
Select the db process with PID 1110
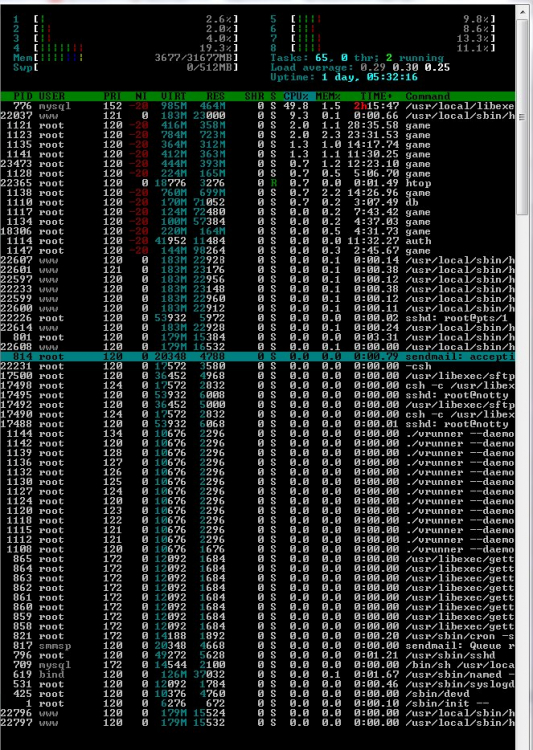click(257, 202)
